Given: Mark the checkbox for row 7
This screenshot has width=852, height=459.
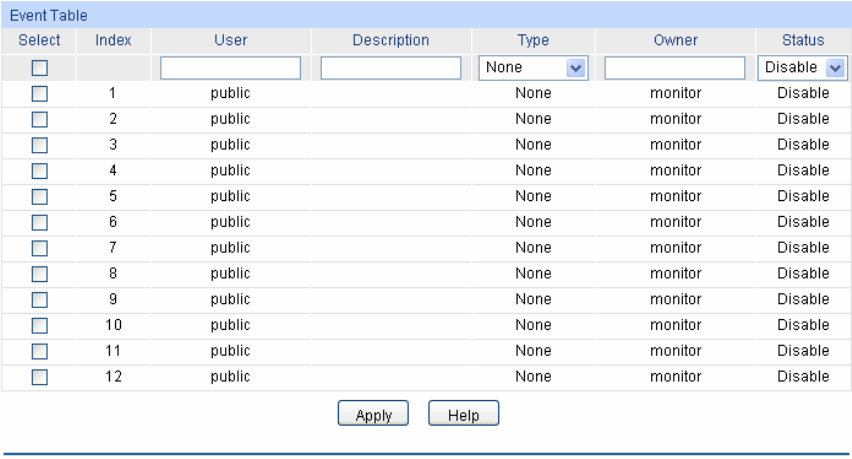Looking at the screenshot, I should pyautogui.click(x=40, y=248).
